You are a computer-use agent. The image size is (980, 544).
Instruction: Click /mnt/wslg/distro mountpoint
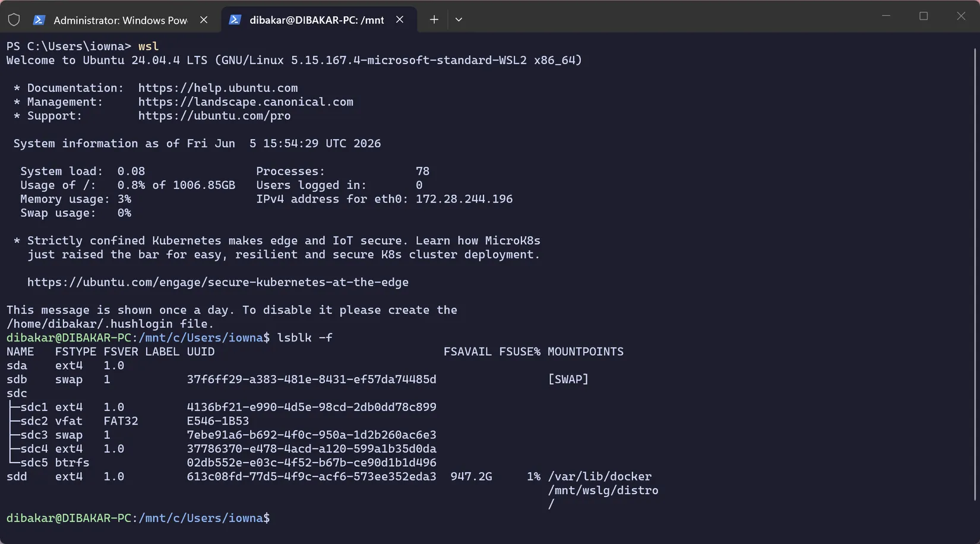click(x=603, y=490)
